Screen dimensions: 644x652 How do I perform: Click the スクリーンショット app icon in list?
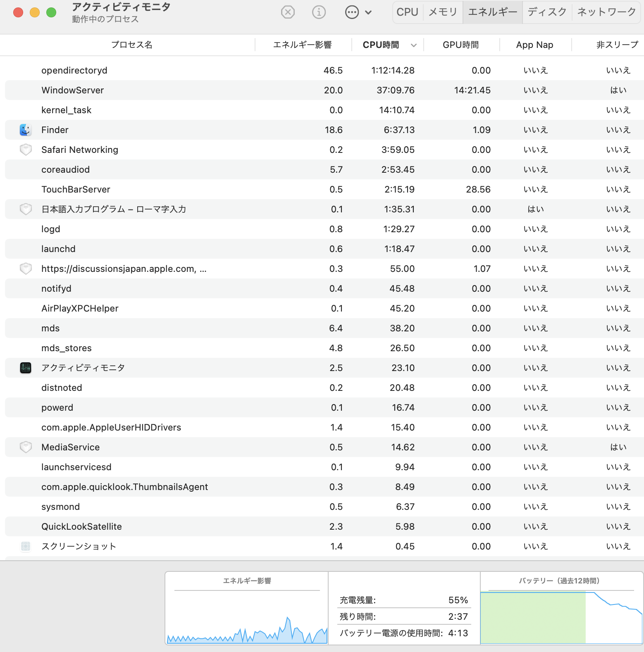pos(26,546)
